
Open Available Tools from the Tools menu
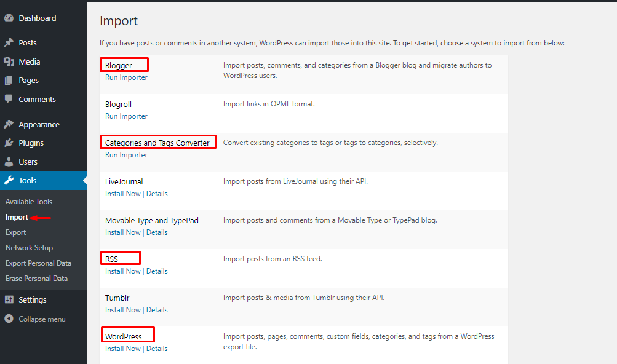(28, 201)
